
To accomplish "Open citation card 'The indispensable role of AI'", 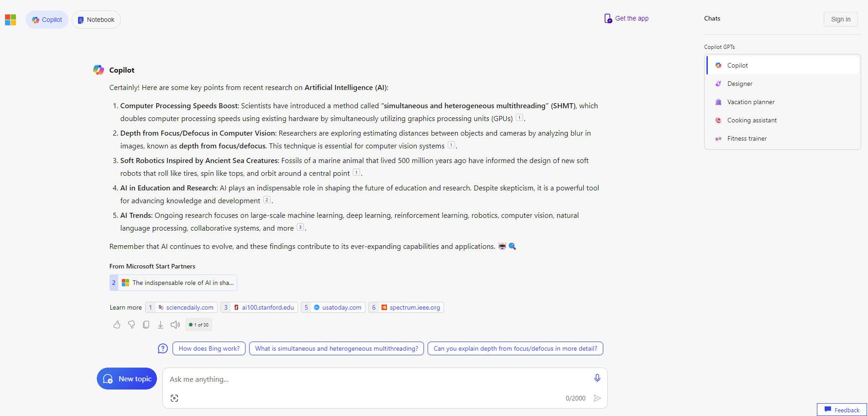I will [x=173, y=282].
